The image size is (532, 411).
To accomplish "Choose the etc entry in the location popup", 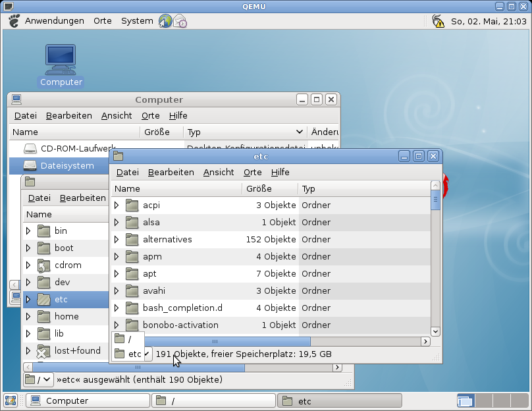I will (x=128, y=354).
